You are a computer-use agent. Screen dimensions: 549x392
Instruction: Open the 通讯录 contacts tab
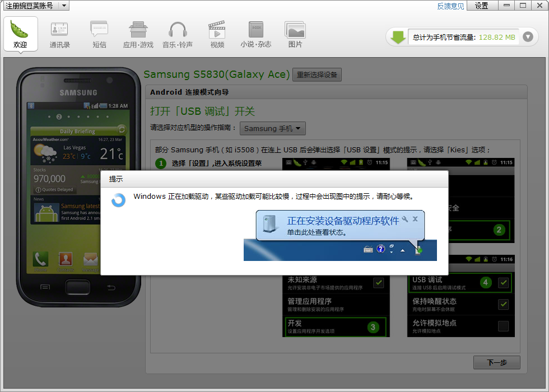(59, 34)
